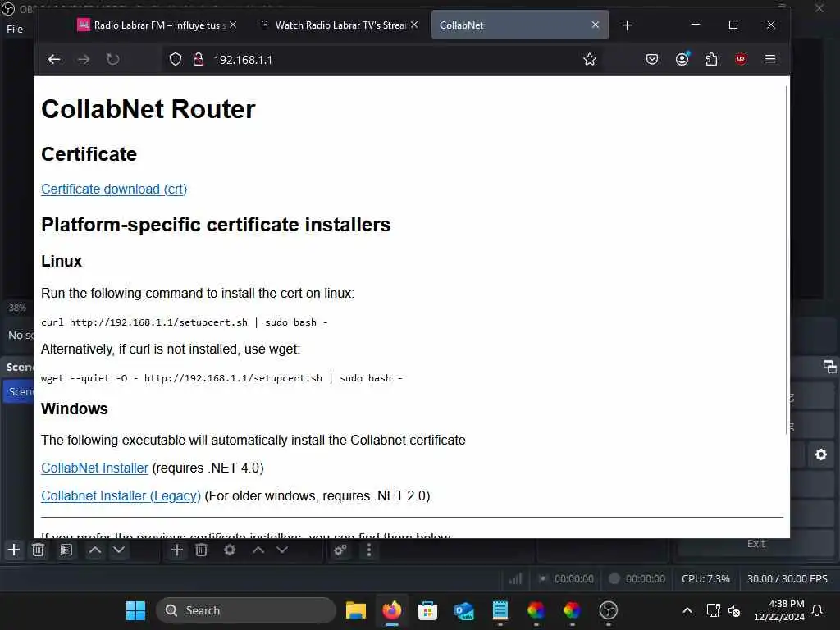Click the taskbar Search box

click(x=246, y=610)
